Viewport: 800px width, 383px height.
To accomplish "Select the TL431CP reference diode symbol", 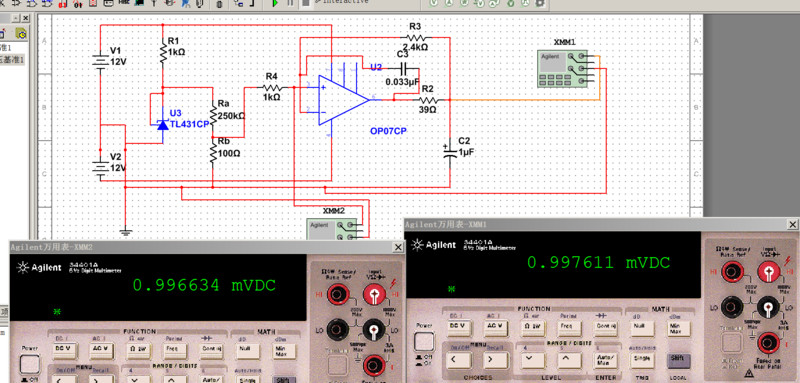I will 163,124.
